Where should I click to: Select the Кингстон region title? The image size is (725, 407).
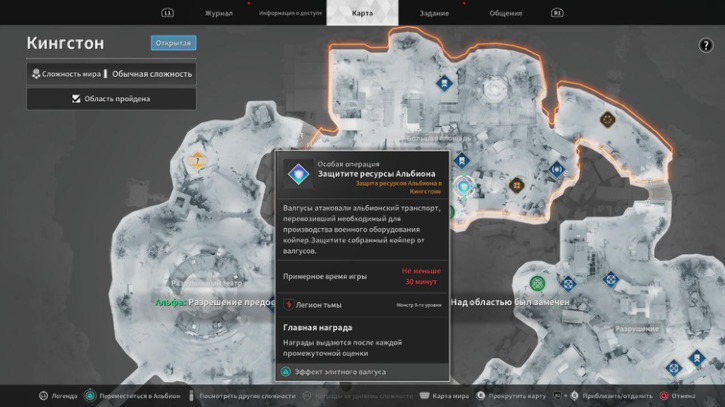(x=65, y=43)
